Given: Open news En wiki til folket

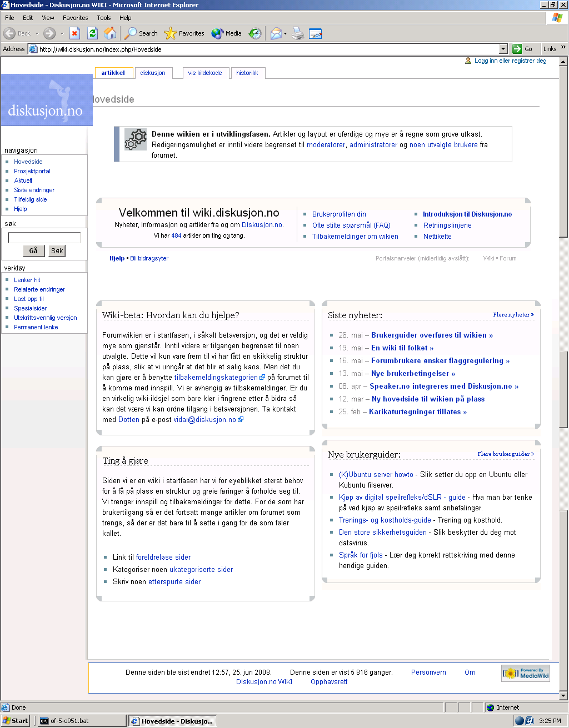Looking at the screenshot, I should [x=402, y=348].
